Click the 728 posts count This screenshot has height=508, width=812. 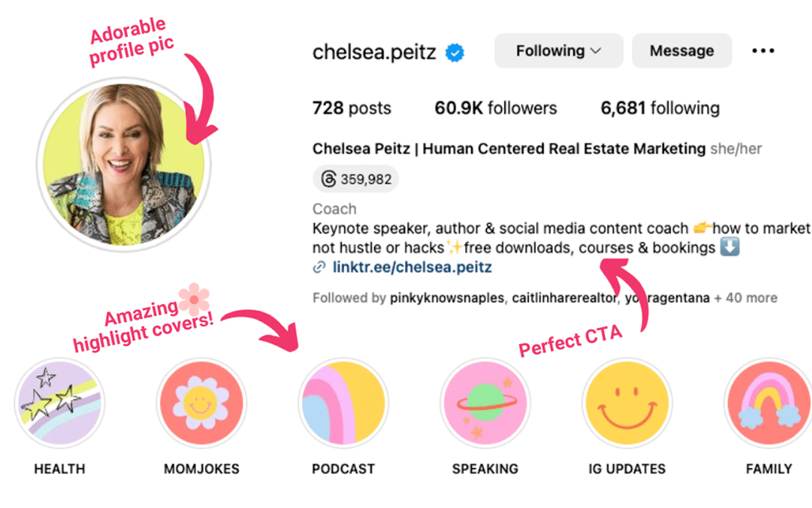click(x=351, y=108)
